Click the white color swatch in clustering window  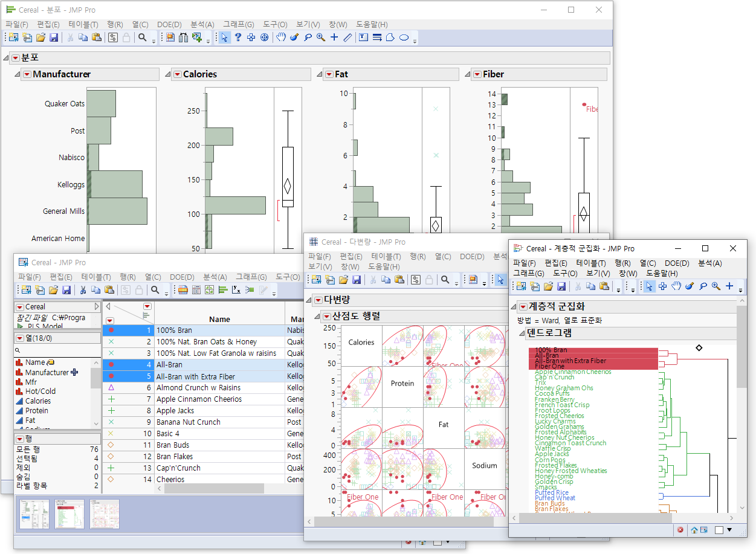coord(719,529)
